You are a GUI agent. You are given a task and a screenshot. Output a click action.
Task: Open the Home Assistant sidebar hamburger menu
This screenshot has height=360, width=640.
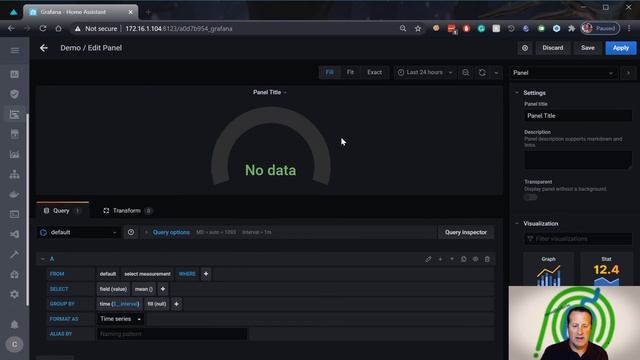15,50
